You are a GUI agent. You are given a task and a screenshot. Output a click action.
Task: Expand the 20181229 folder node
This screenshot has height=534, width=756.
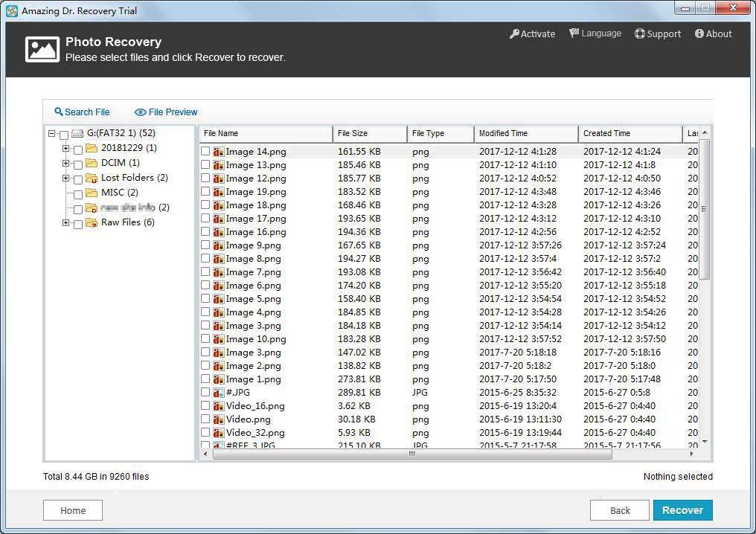coord(66,148)
